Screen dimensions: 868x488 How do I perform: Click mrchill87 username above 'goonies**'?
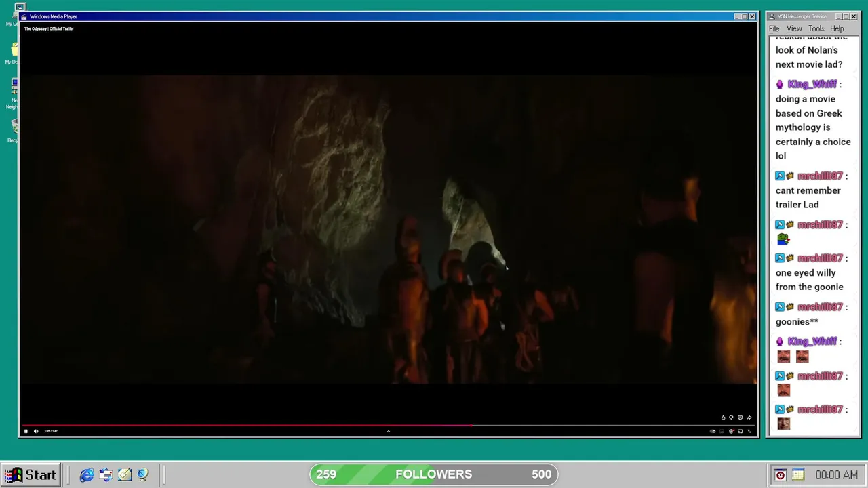[x=820, y=307]
